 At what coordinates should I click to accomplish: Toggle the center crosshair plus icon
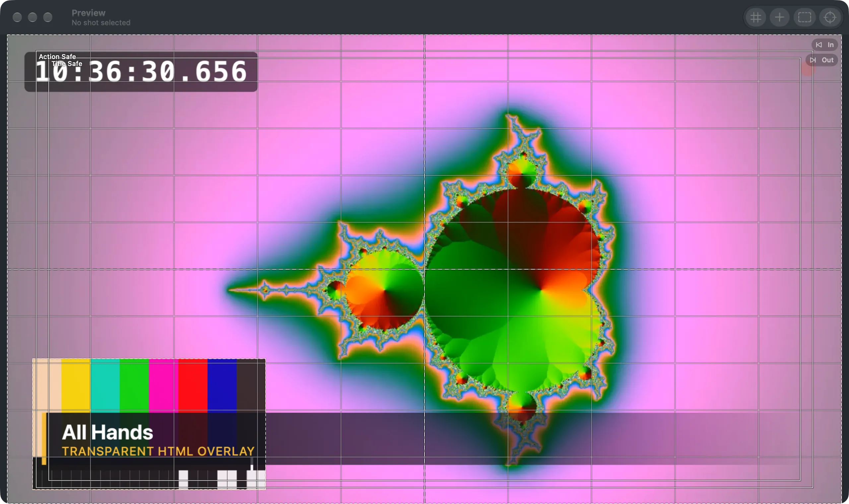pyautogui.click(x=780, y=17)
